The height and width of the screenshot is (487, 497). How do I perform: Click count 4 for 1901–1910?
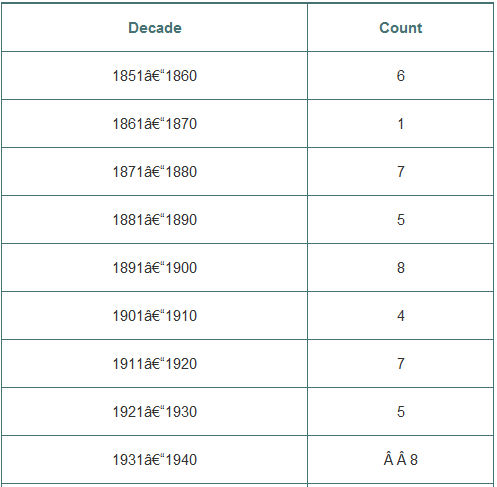pyautogui.click(x=400, y=316)
